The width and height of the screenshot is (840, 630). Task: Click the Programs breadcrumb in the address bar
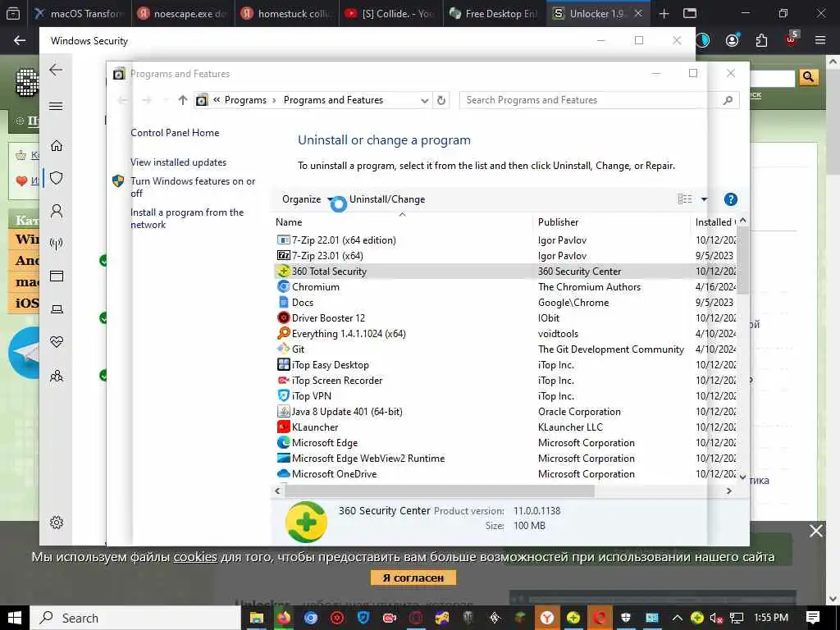[245, 100]
